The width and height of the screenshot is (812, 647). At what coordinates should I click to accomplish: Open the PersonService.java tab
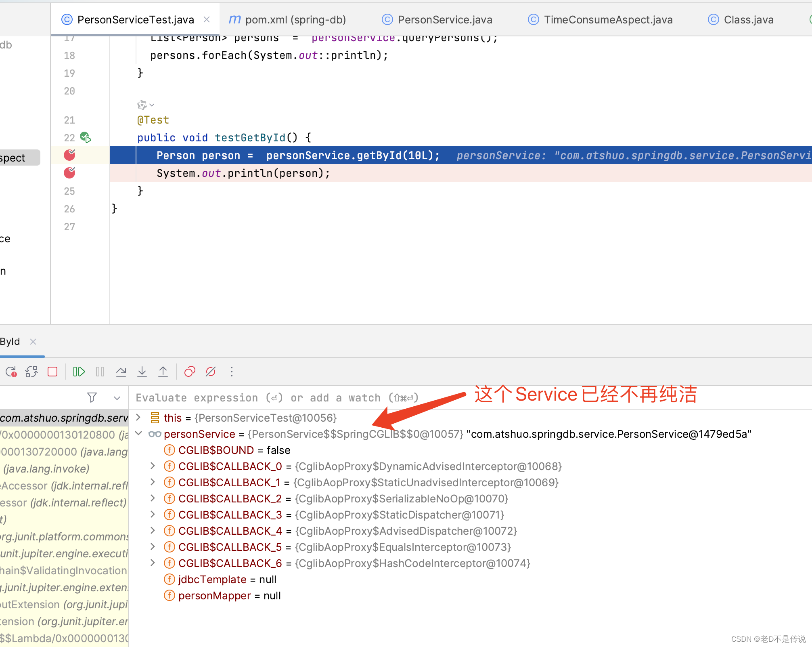click(437, 19)
